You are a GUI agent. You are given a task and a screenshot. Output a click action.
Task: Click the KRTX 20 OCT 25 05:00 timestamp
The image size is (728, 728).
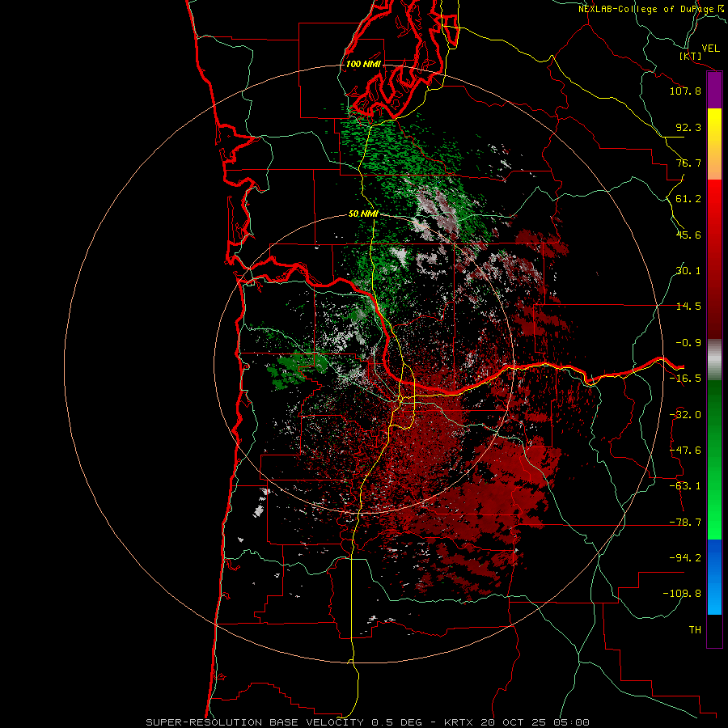tap(517, 722)
